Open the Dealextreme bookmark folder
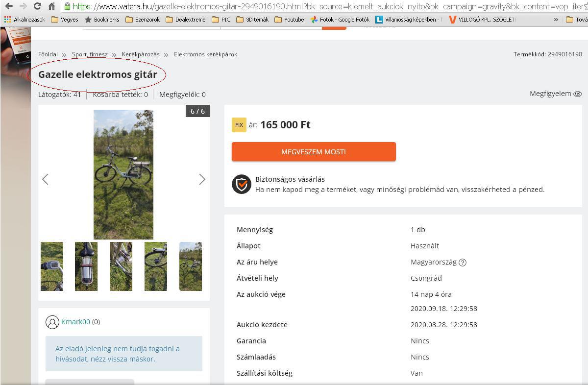This screenshot has height=385, width=588. point(186,20)
